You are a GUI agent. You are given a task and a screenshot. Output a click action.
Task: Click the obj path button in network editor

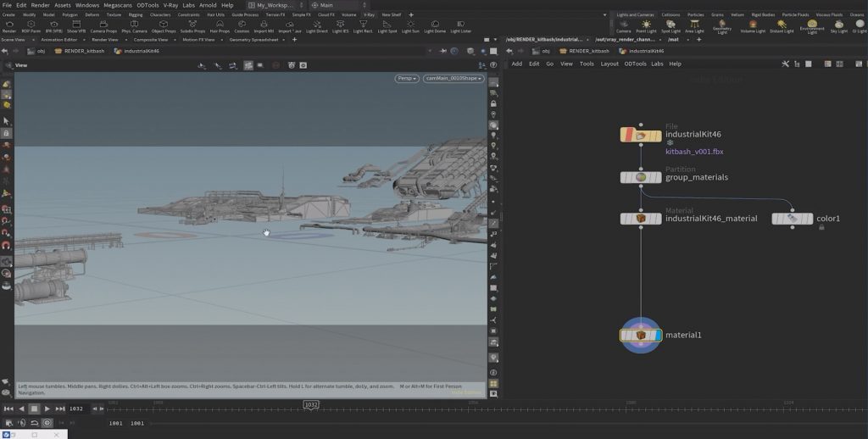pyautogui.click(x=541, y=51)
